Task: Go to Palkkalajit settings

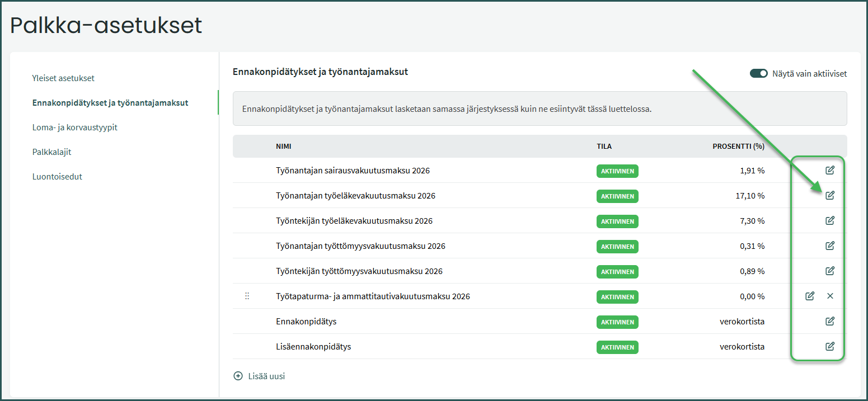Action: (x=51, y=152)
